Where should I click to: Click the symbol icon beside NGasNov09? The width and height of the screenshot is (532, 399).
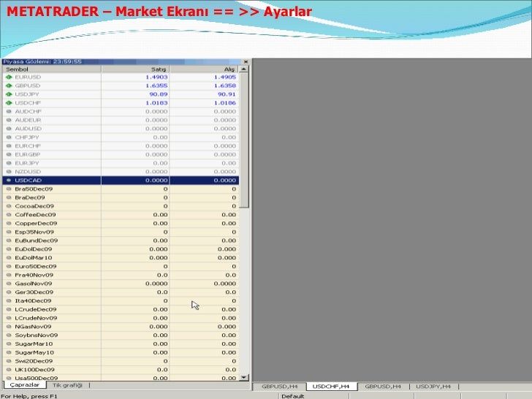pyautogui.click(x=9, y=327)
